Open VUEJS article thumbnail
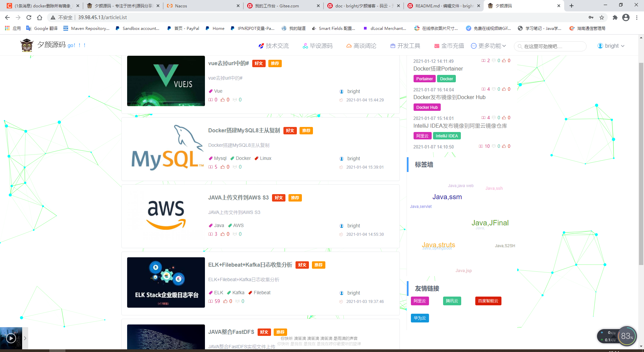Image resolution: width=644 pixels, height=352 pixels. coord(166,81)
